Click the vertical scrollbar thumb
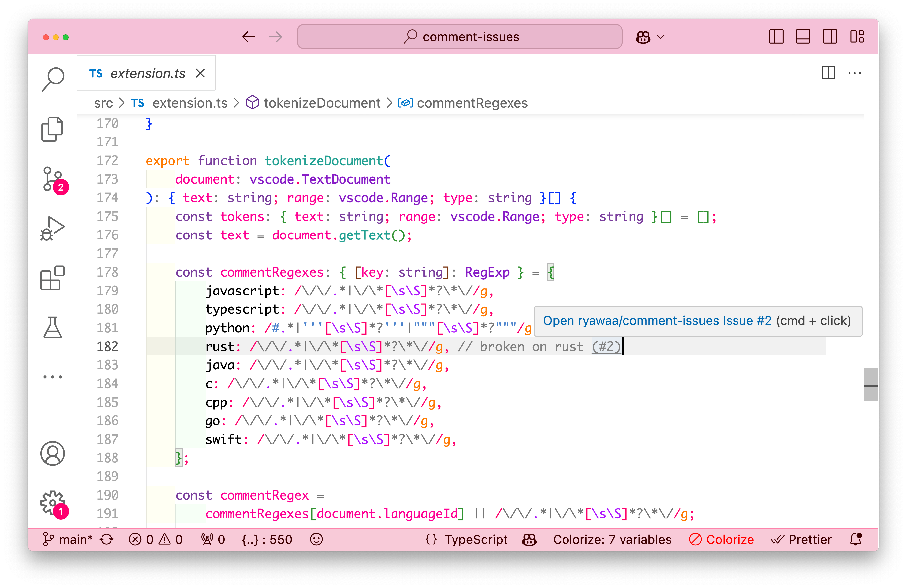907x588 pixels. (871, 385)
